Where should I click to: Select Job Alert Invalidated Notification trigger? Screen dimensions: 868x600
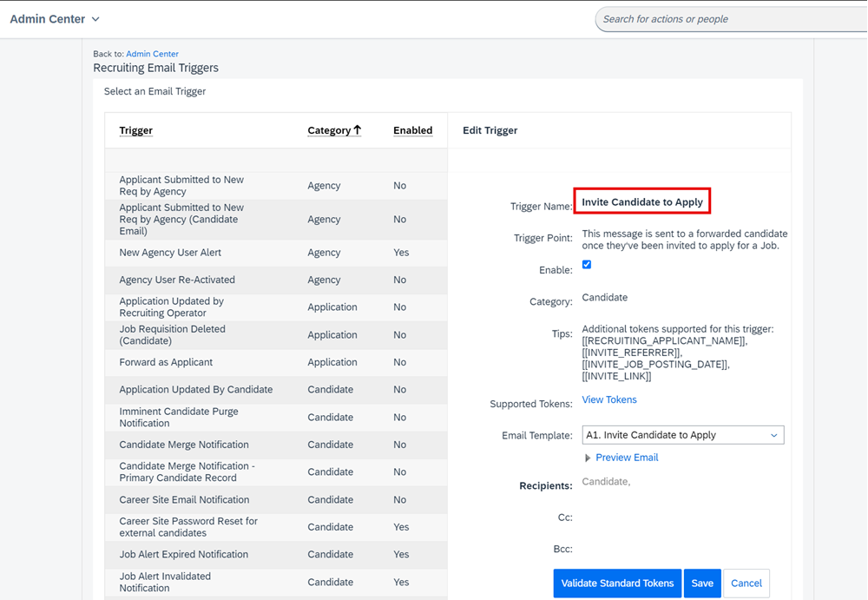tap(165, 582)
